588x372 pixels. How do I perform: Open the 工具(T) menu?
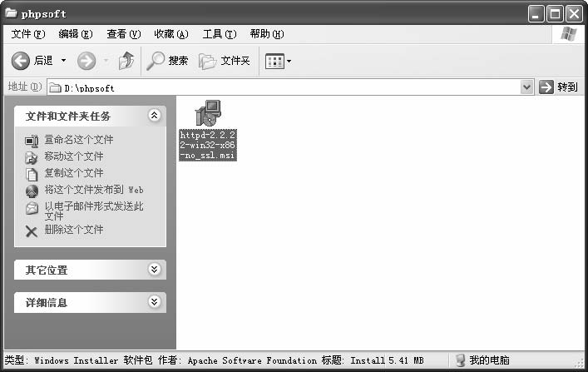[220, 34]
